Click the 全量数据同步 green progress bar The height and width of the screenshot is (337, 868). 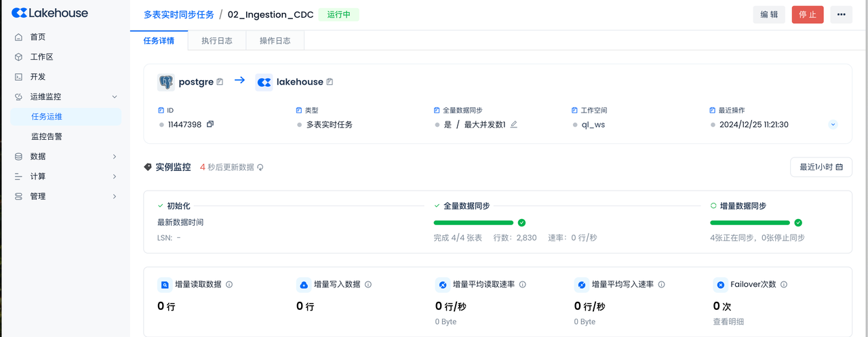coord(473,222)
